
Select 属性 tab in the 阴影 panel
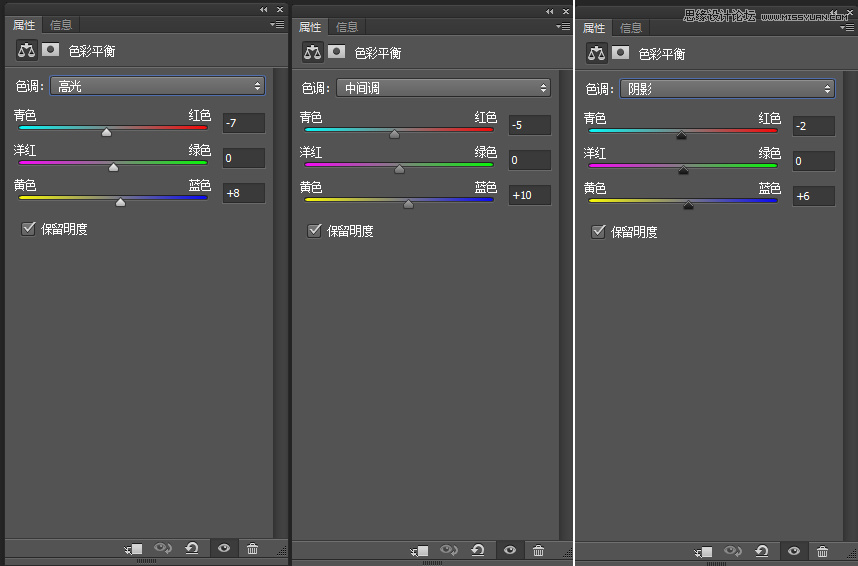coord(594,28)
